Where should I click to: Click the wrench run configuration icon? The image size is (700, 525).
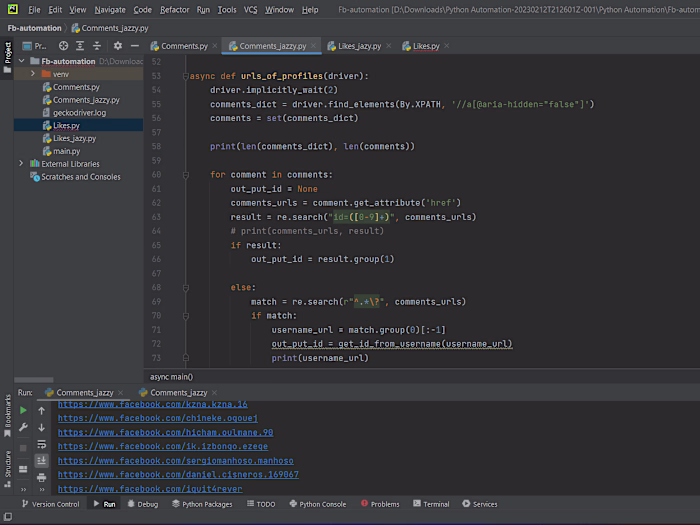(23, 427)
